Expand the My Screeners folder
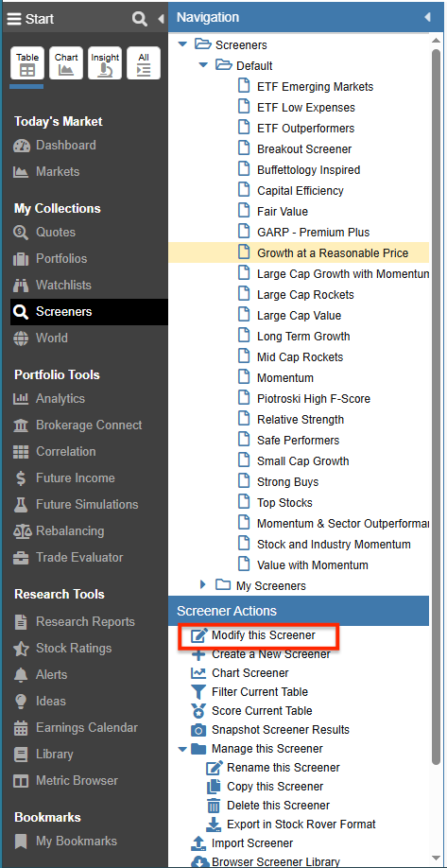Viewport: 447px width, 868px height. tap(202, 584)
